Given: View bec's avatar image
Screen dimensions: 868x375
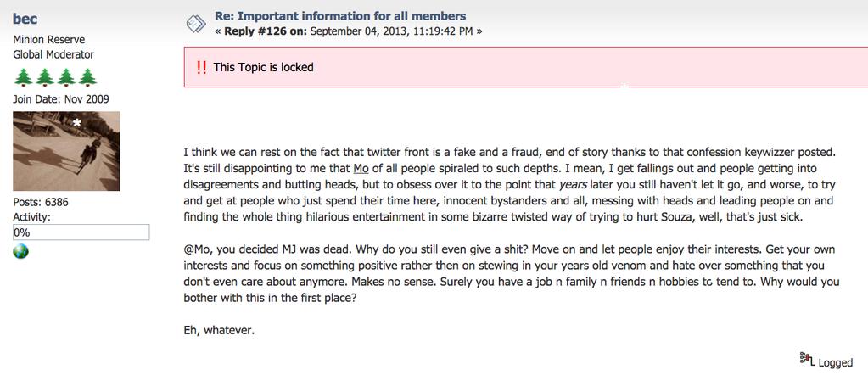Looking at the screenshot, I should [x=66, y=151].
